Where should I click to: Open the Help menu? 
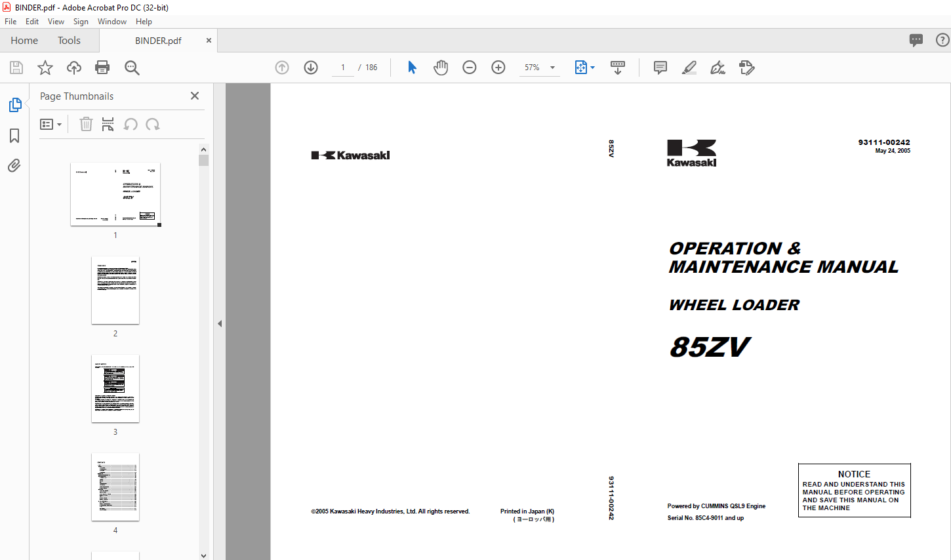pyautogui.click(x=144, y=22)
